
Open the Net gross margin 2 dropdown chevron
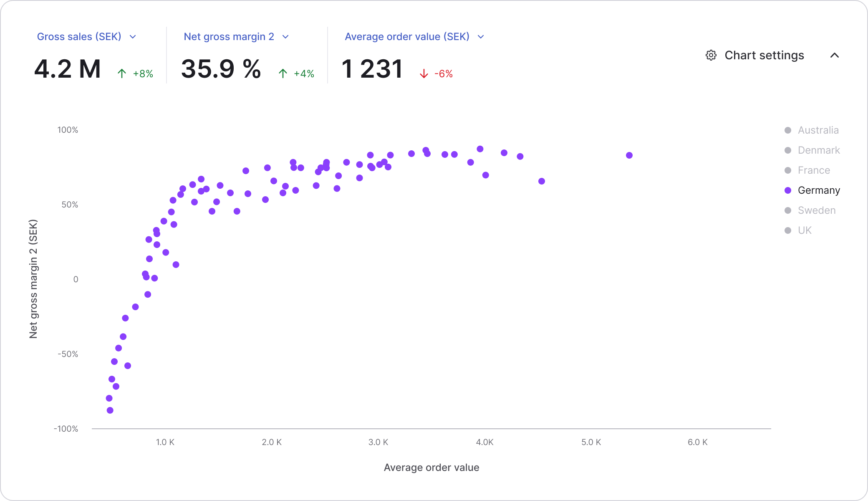[285, 37]
